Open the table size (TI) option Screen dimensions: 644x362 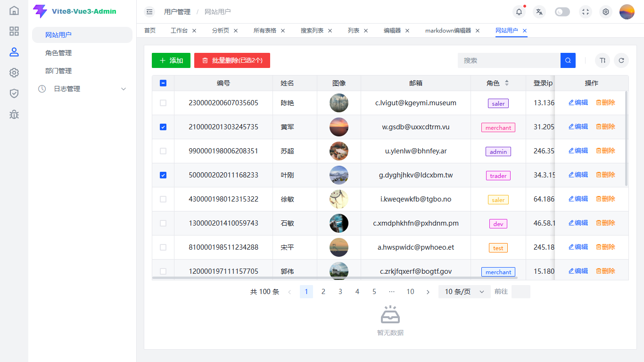click(x=603, y=60)
